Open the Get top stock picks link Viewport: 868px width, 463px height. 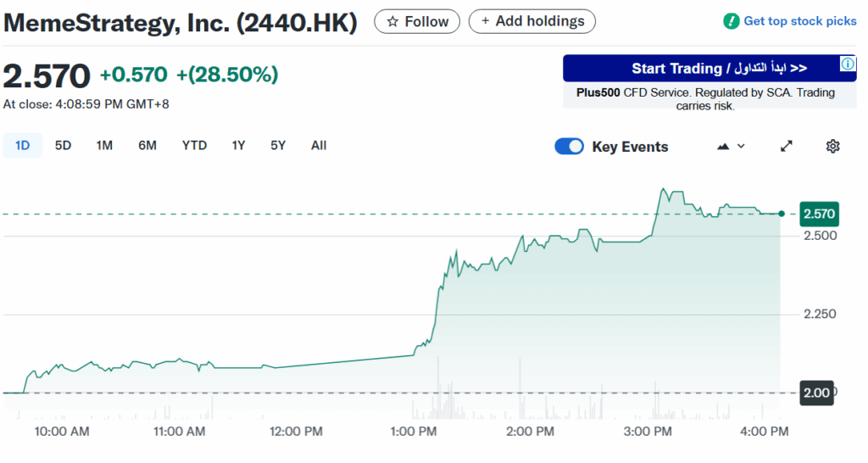click(799, 21)
